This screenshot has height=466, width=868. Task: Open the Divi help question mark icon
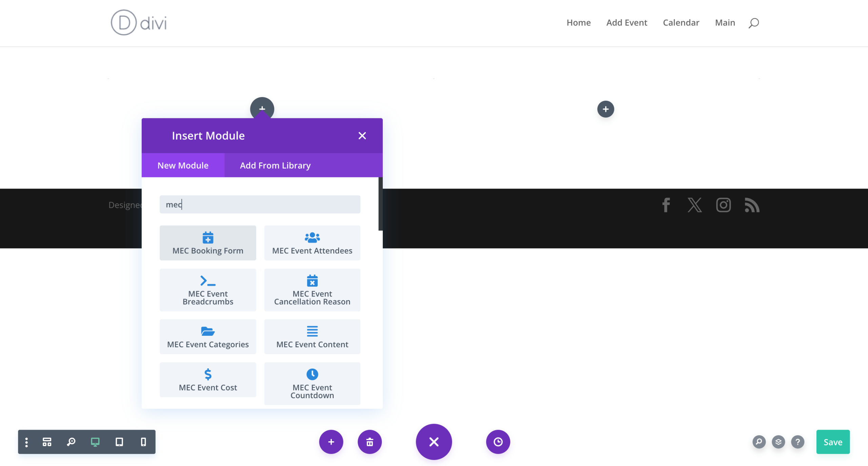[797, 442]
